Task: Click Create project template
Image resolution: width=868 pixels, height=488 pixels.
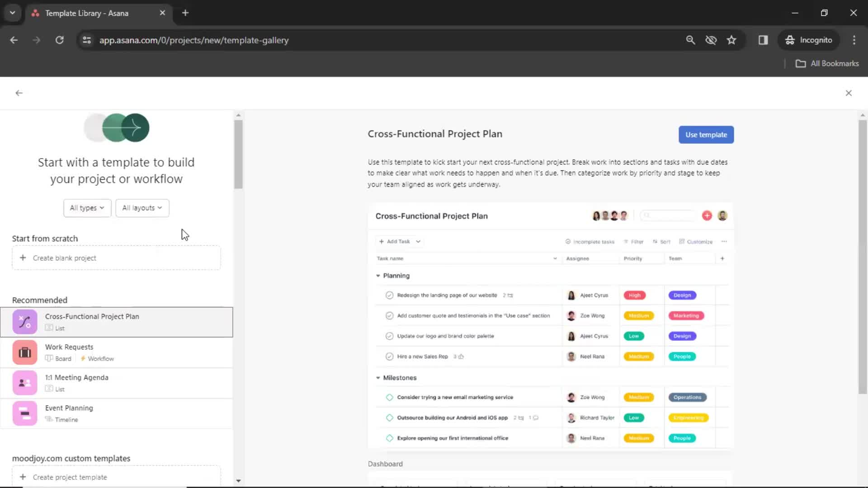Action: [116, 477]
